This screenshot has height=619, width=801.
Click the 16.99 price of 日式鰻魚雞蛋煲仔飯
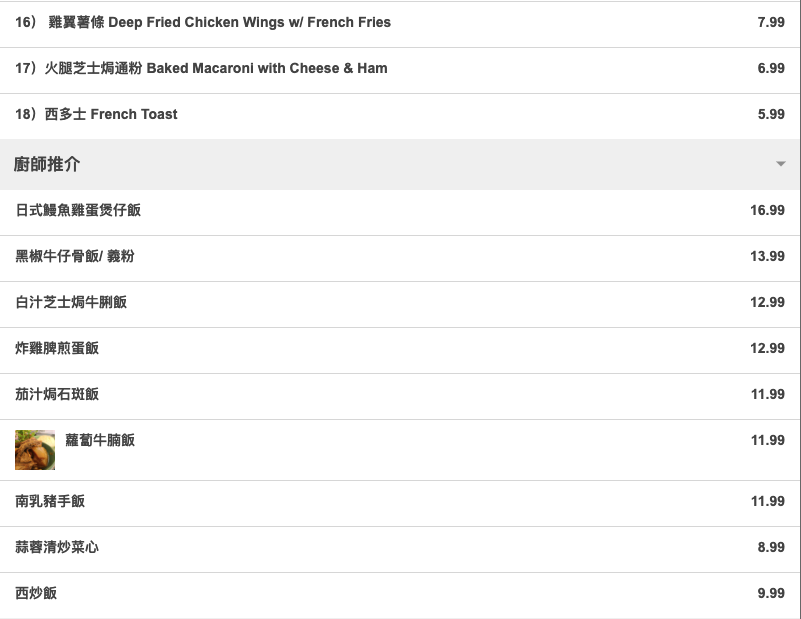(x=767, y=210)
